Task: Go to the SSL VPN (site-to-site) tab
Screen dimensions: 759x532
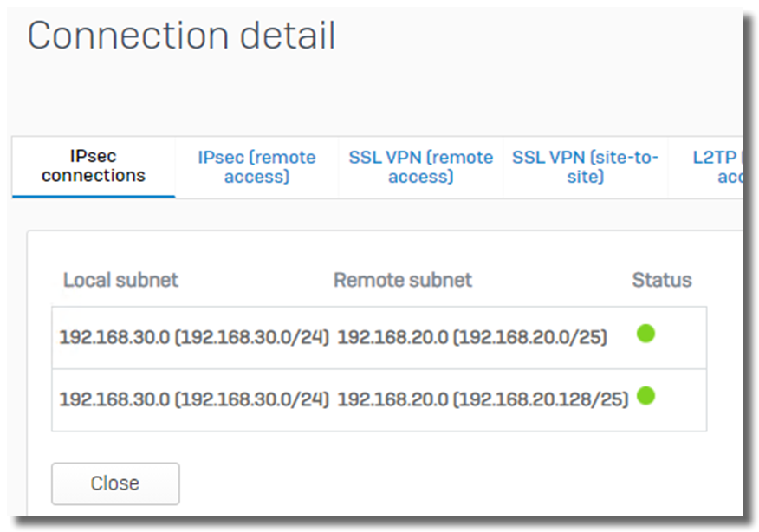Action: [x=585, y=167]
